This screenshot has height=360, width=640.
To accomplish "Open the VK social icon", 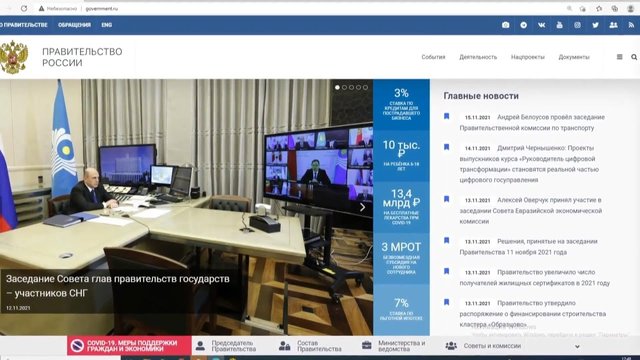I will coord(541,25).
